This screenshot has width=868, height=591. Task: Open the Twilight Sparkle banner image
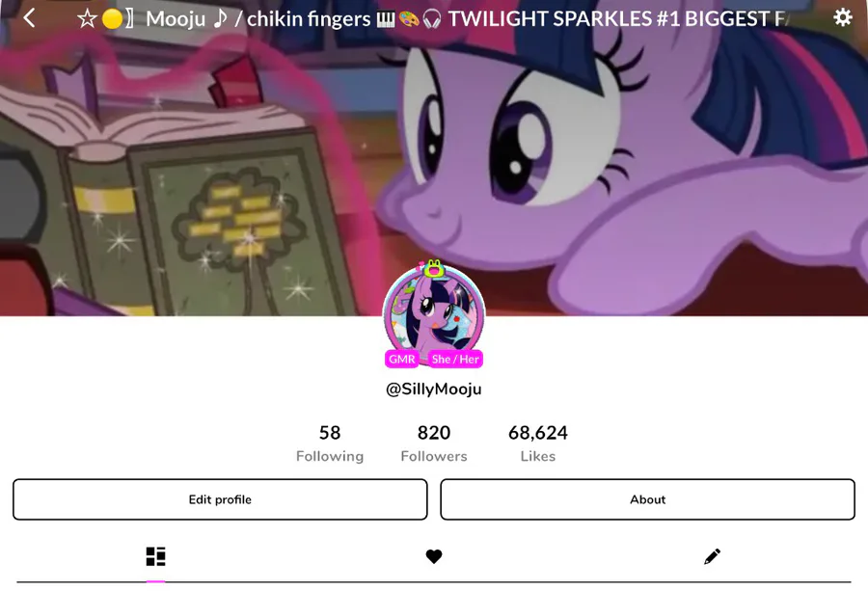click(434, 158)
